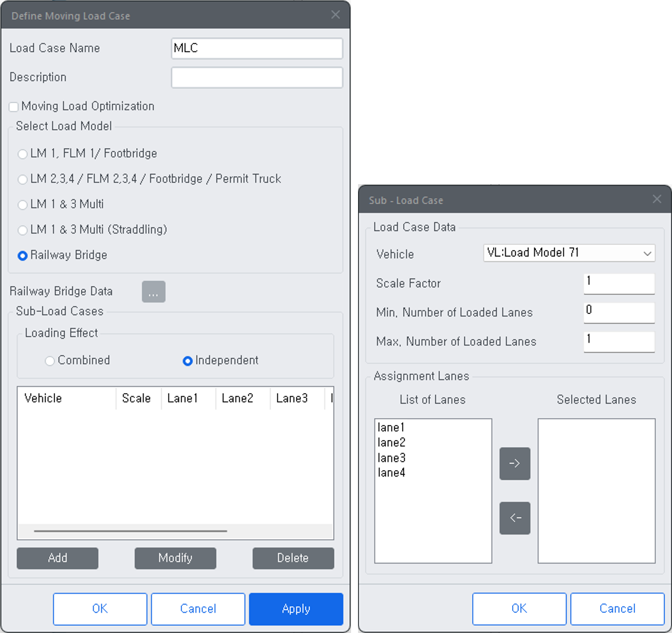Screen dimensions: 672x633
Task: Click the Scale column header
Action: click(138, 398)
